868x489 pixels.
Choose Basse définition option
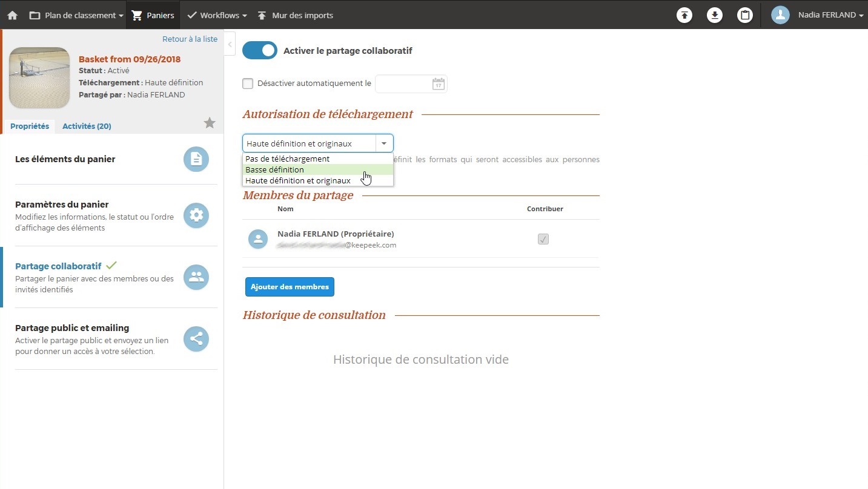[x=318, y=169]
